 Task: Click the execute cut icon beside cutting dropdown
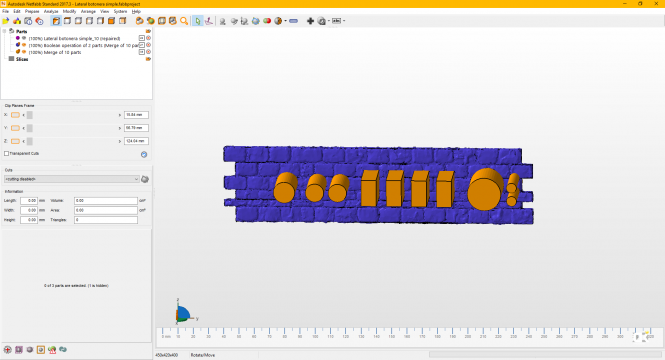click(145, 179)
